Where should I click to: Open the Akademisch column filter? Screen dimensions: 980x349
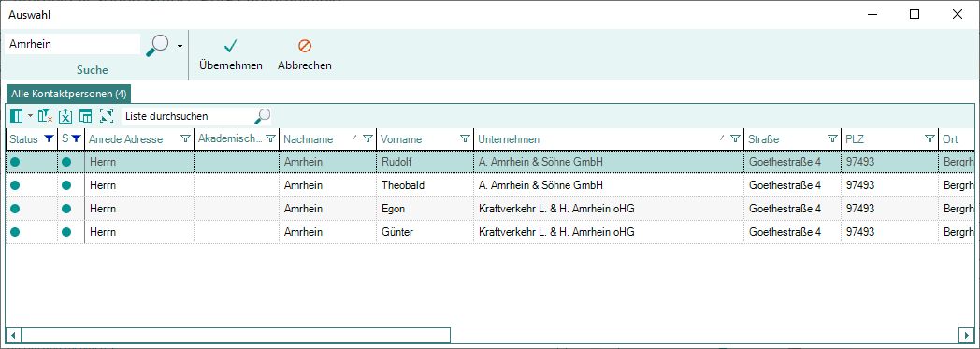tap(270, 138)
